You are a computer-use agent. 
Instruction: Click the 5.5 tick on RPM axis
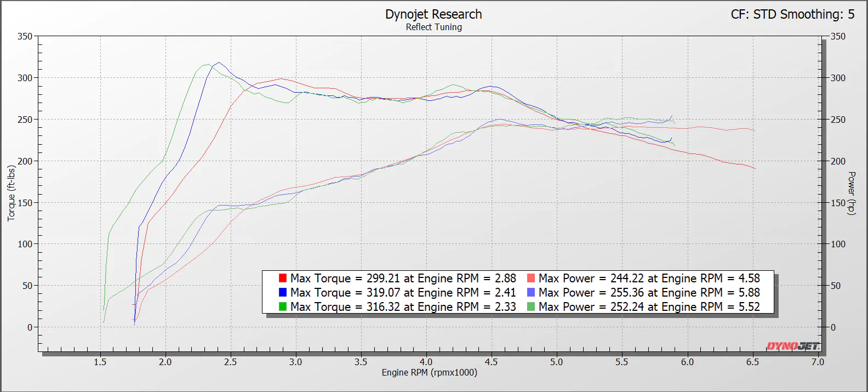[x=622, y=362]
